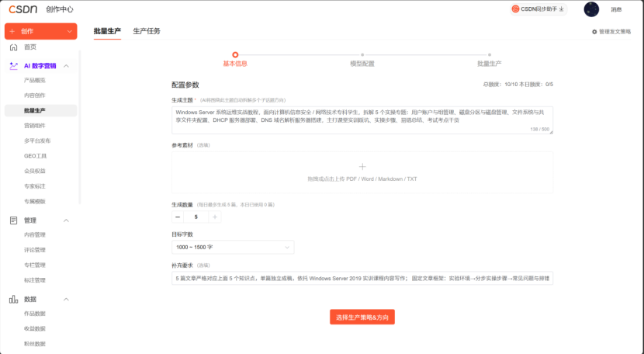Screen dimensions: 644x354
Task: Click the 选择生产策略&方向 button
Action: (362, 317)
